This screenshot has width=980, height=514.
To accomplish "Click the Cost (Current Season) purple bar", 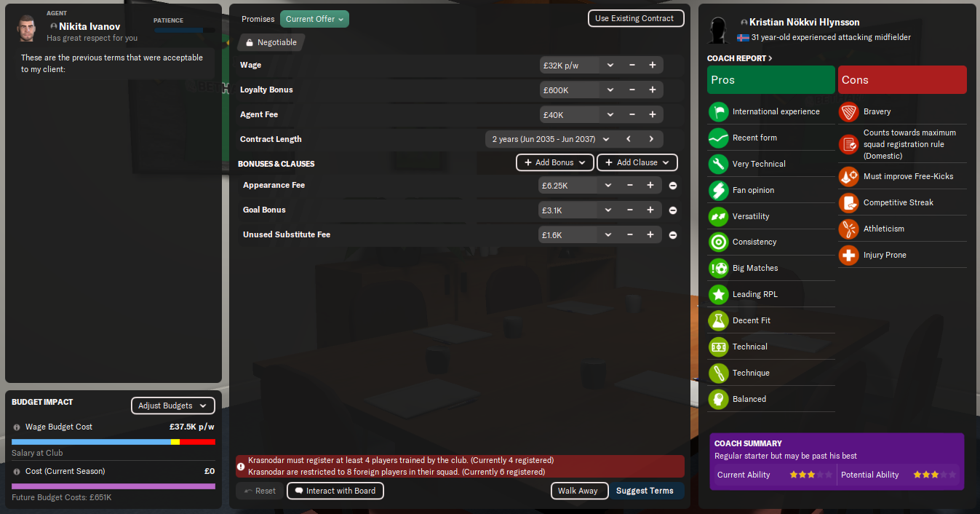I will [x=113, y=486].
